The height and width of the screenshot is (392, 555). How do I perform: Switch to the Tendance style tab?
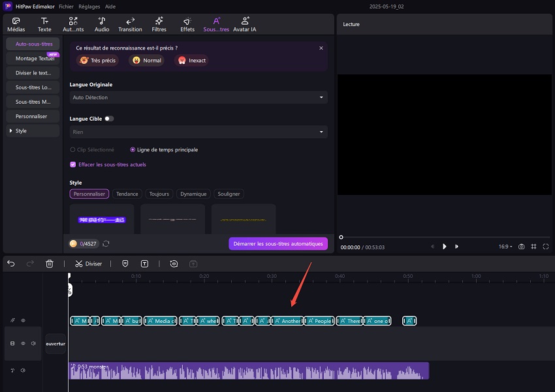click(x=127, y=194)
